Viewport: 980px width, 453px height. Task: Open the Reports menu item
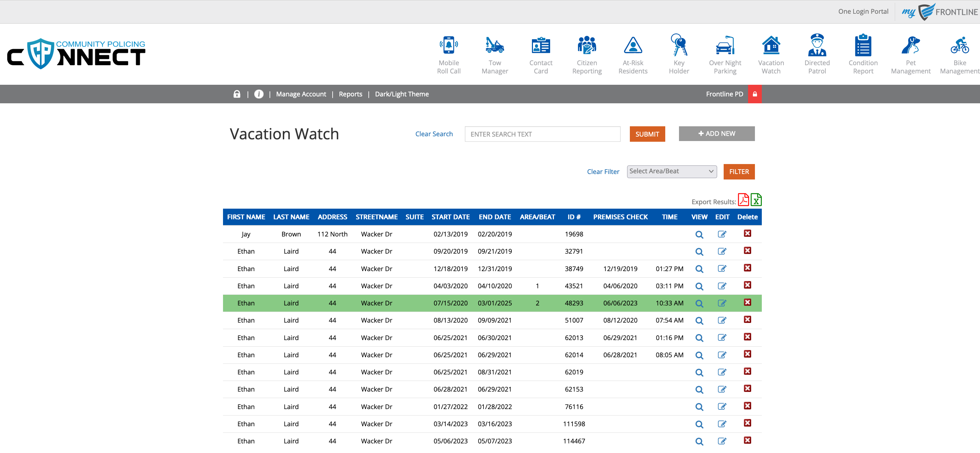(350, 94)
